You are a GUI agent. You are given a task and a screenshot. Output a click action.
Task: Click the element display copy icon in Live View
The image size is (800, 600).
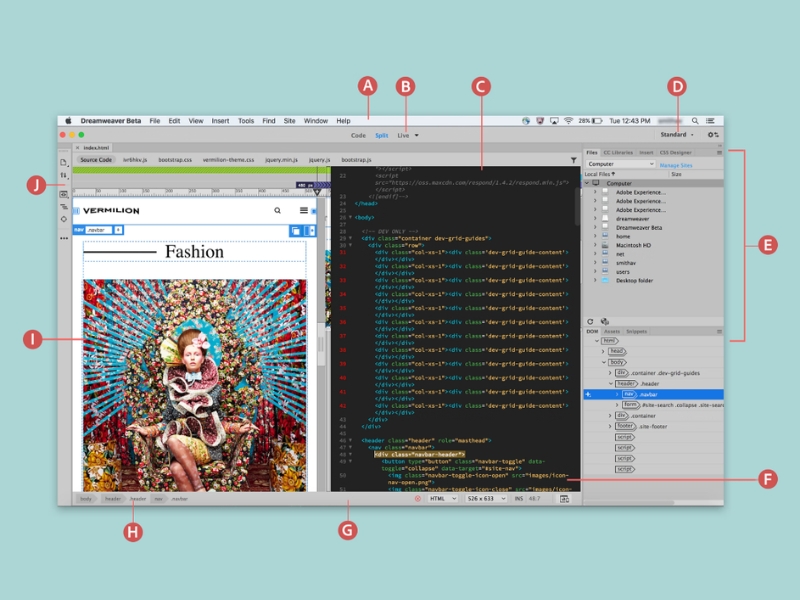[295, 231]
